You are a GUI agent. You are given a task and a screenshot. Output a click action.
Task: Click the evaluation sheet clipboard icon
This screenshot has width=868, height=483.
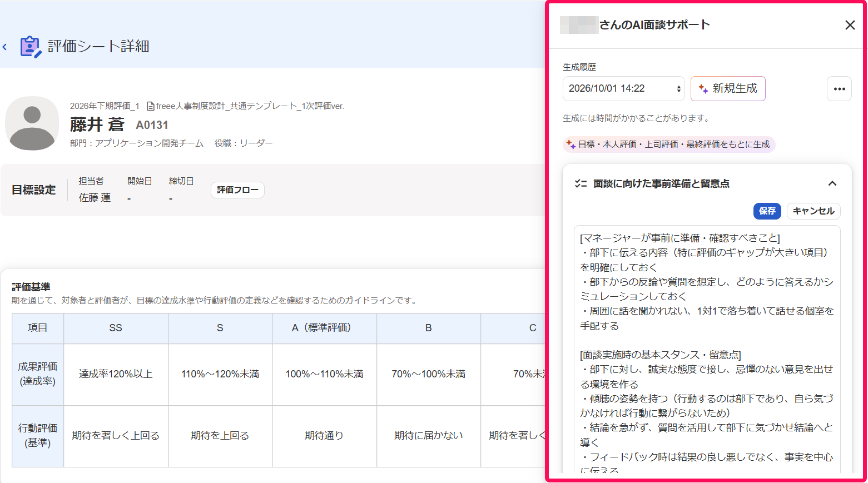pyautogui.click(x=31, y=47)
